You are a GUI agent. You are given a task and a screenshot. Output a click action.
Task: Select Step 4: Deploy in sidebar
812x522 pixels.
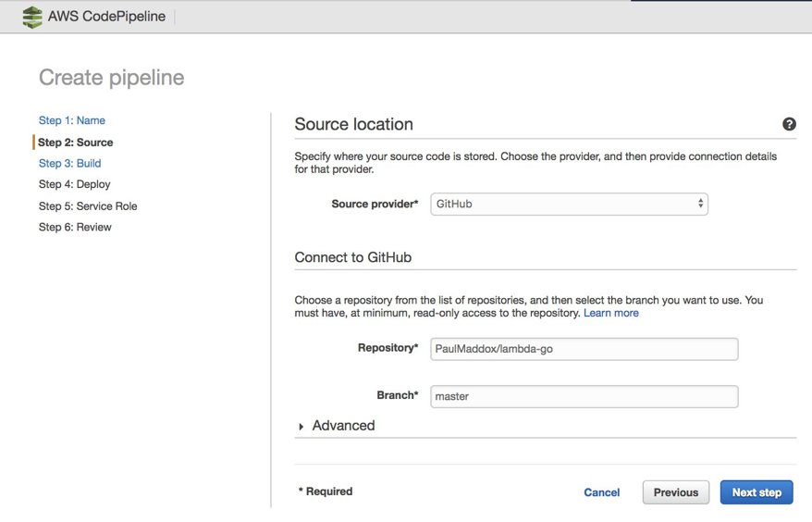75,184
